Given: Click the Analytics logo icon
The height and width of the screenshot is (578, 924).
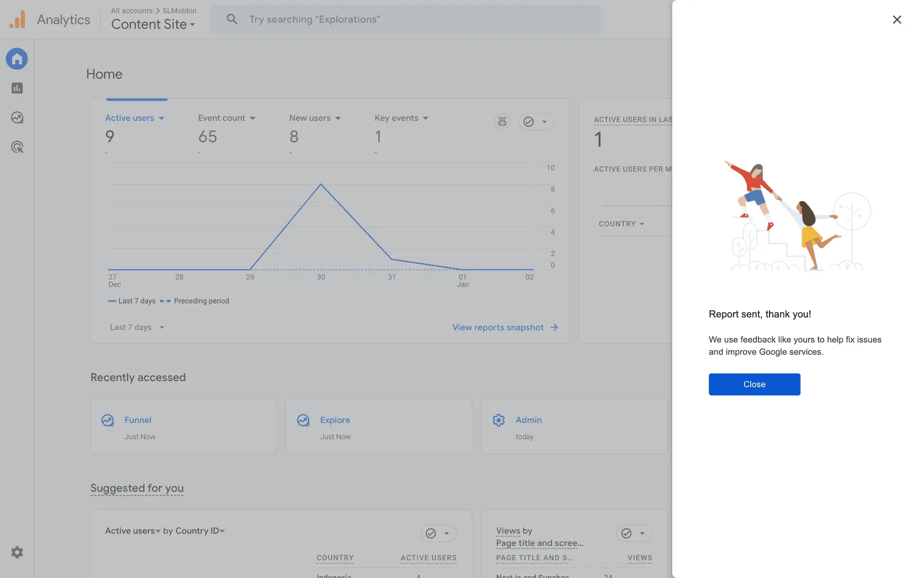Looking at the screenshot, I should click(17, 20).
